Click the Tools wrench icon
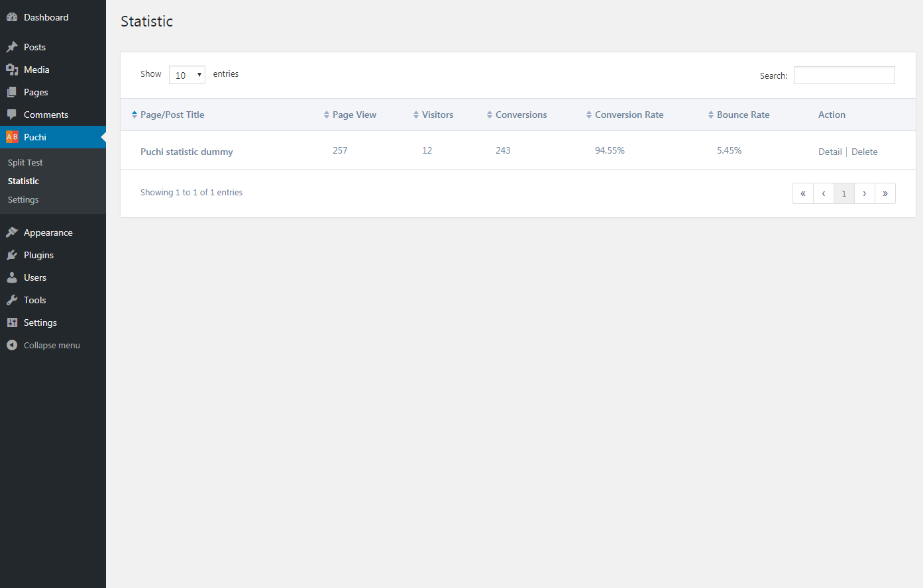The width and height of the screenshot is (923, 588). [x=12, y=300]
